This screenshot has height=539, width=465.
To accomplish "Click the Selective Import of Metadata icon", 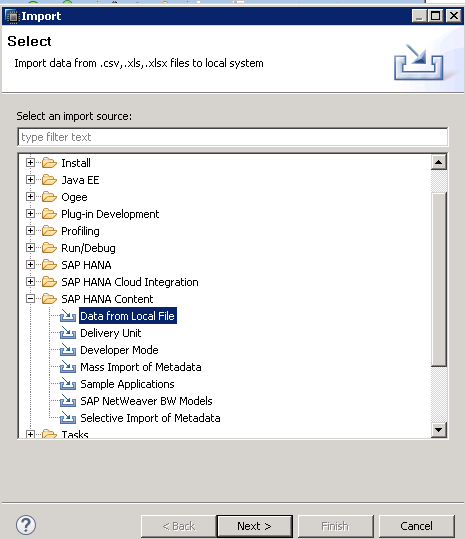I will (x=68, y=418).
